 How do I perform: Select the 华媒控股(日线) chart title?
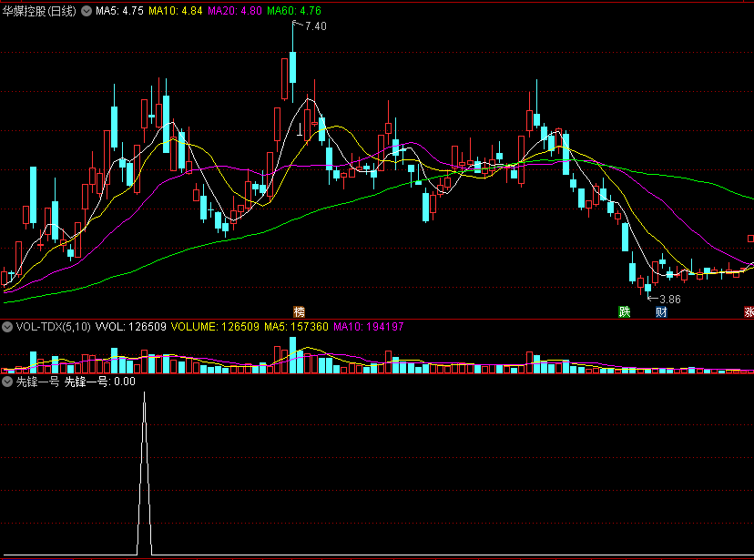click(39, 11)
